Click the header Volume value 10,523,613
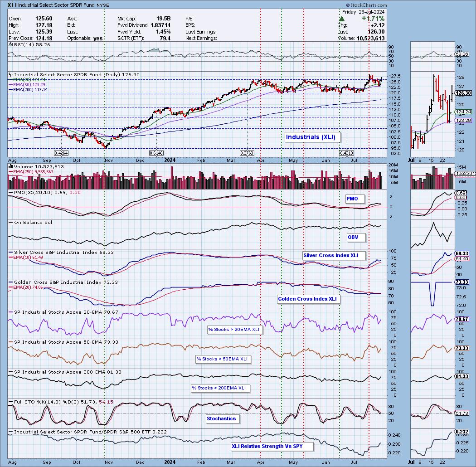 (371, 39)
